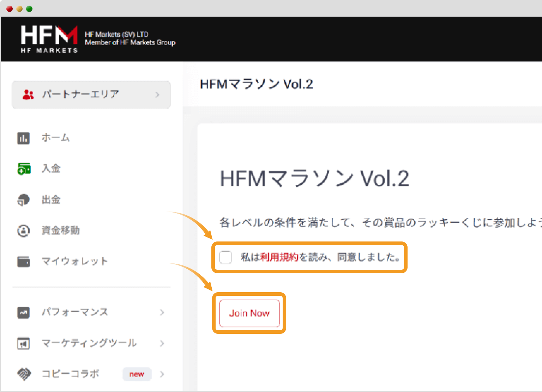The height and width of the screenshot is (392, 542).
Task: Click the HFMマラソン Vol.2 page title
Action: tap(257, 84)
